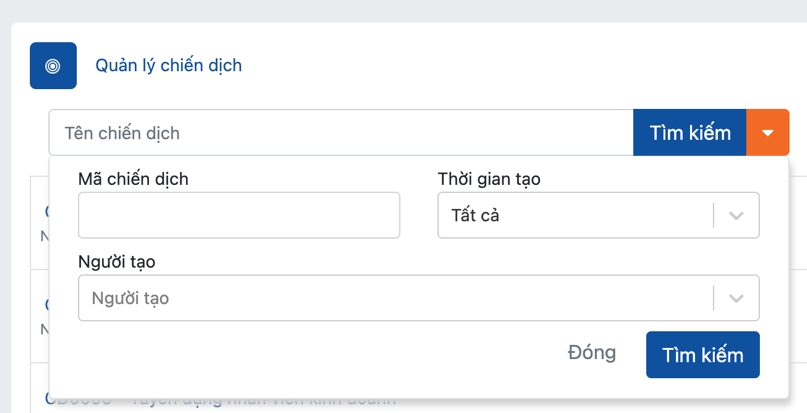The height and width of the screenshot is (413, 807).
Task: Open the "Quản lý chiến dịch" page title
Action: tap(168, 66)
